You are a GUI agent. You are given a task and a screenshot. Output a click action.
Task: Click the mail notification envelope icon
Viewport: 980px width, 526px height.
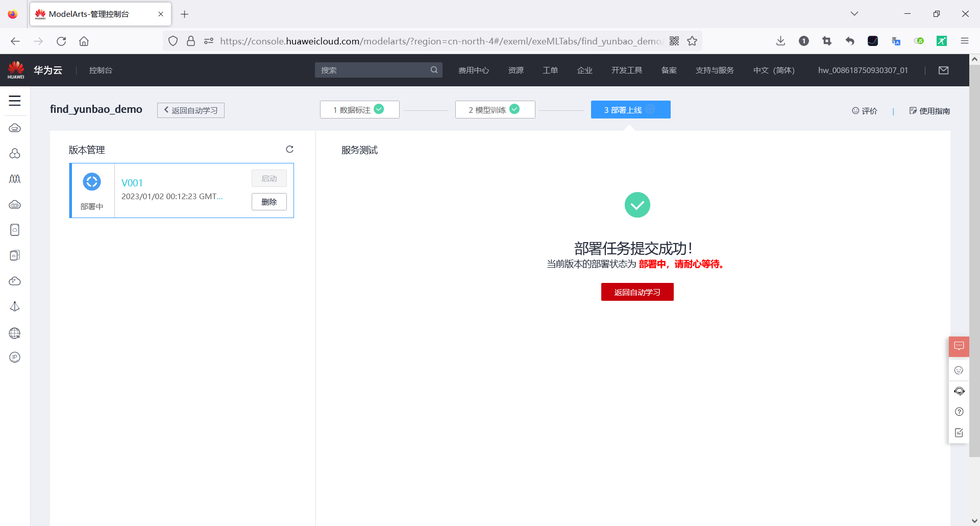click(944, 70)
